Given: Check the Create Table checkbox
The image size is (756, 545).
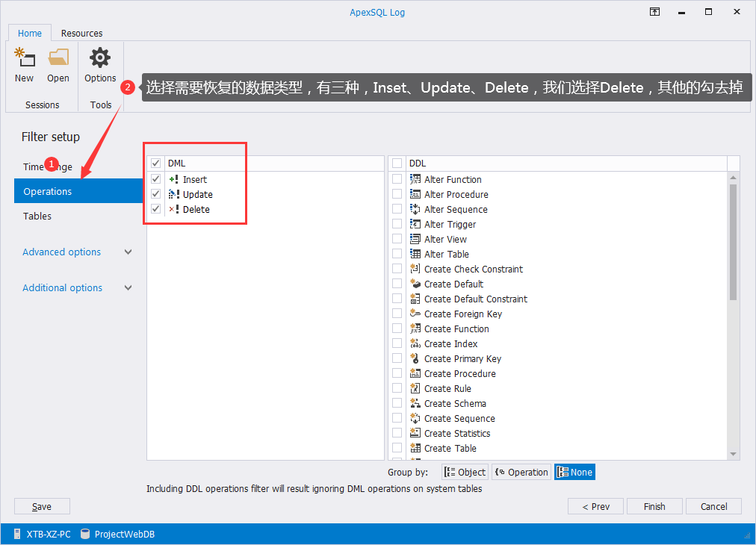Looking at the screenshot, I should [397, 448].
